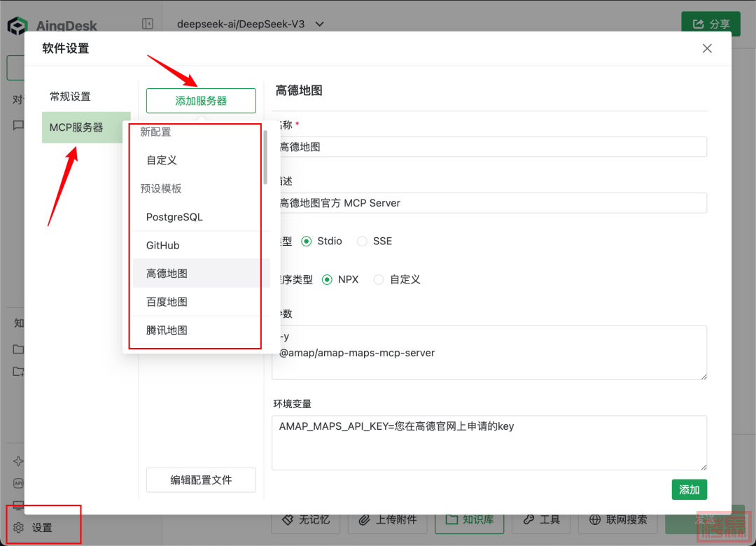Choose NPX as the program type
Image resolution: width=756 pixels, height=546 pixels.
point(327,280)
